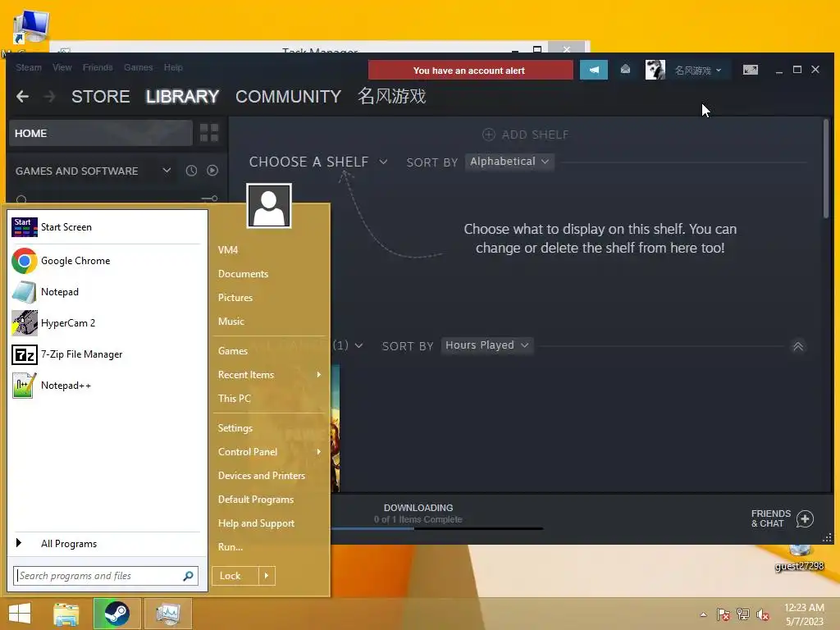Image resolution: width=840 pixels, height=630 pixels.
Task: Expand Games and Software dropdown
Action: 167,171
